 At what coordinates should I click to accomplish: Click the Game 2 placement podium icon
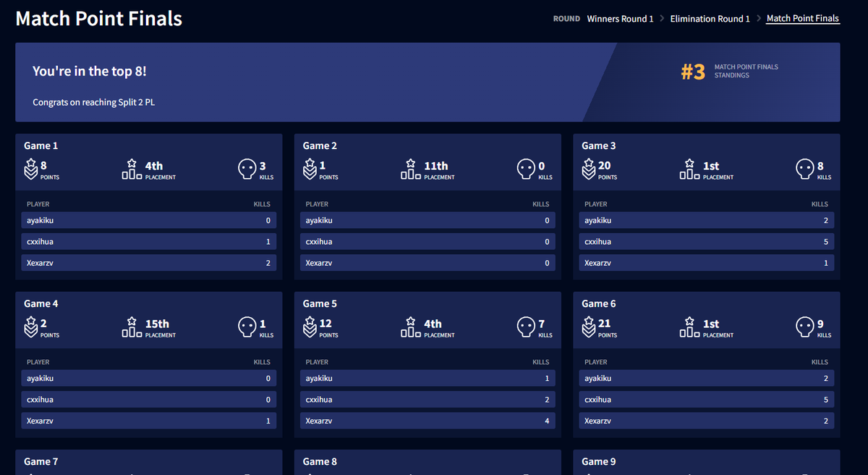tap(411, 169)
